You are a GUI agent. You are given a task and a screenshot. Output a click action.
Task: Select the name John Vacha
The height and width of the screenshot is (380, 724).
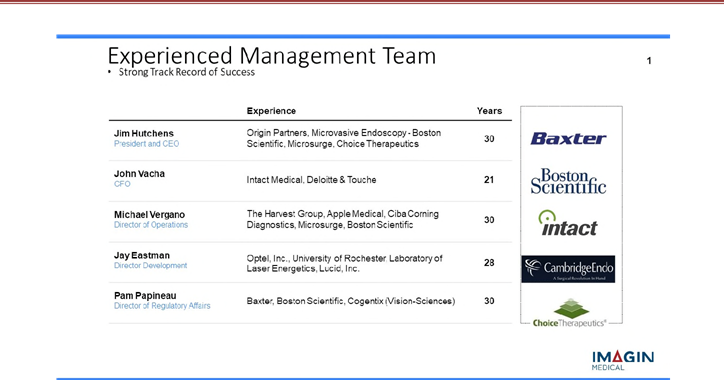(x=139, y=174)
